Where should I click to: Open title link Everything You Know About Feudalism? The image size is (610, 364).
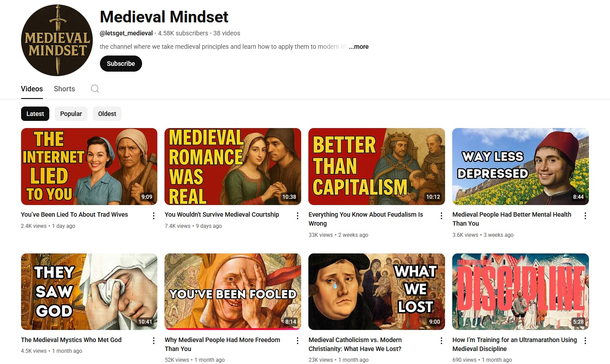[x=366, y=219]
